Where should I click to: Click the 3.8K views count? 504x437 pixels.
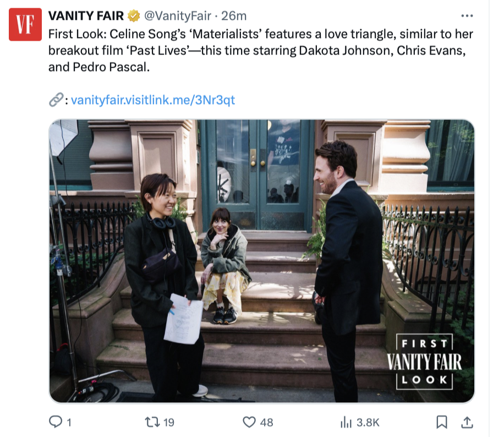368,422
